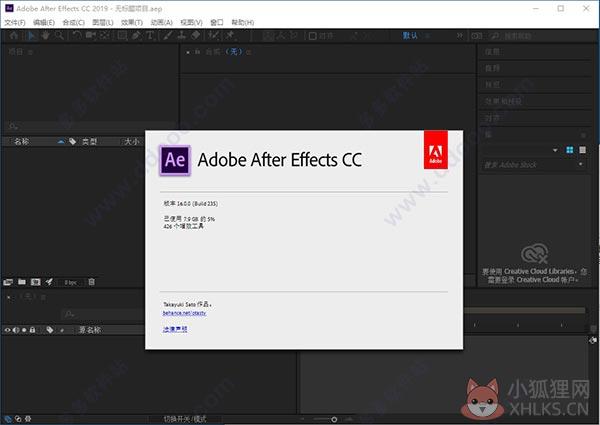Image resolution: width=600 pixels, height=425 pixels.
Task: Click the Project panel search field
Action: point(91,125)
